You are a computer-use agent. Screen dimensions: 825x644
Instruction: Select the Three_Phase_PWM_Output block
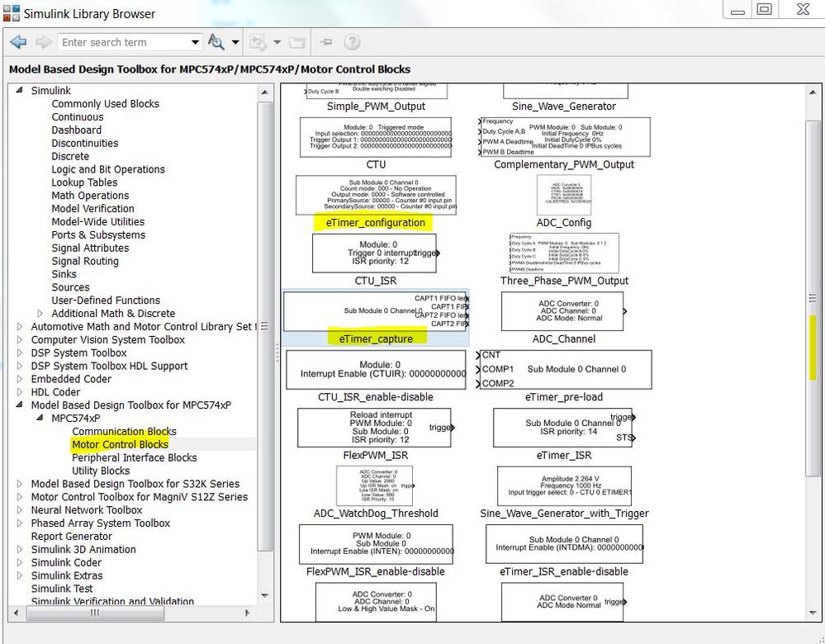[x=564, y=253]
